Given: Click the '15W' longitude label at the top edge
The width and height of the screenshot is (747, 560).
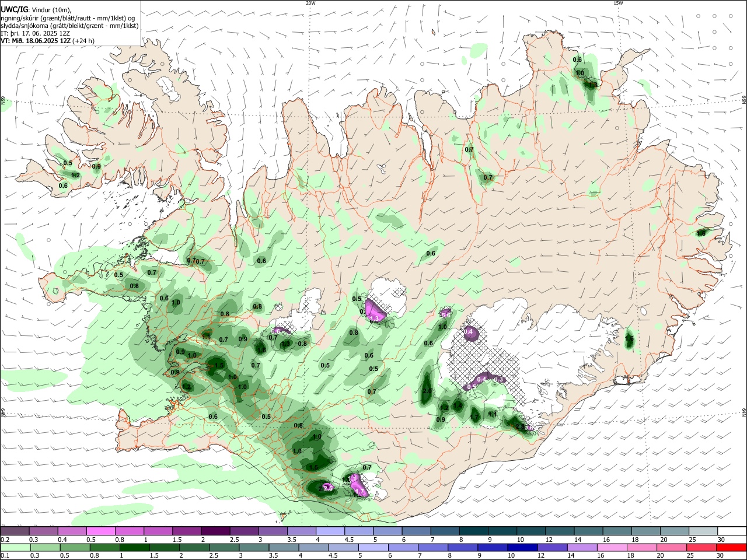Looking at the screenshot, I should coord(618,3).
